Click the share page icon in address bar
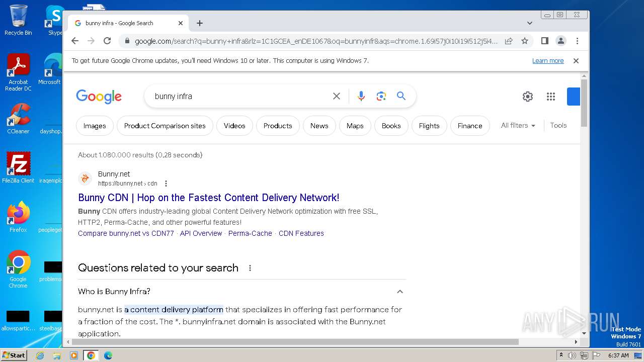This screenshot has width=644, height=362. pyautogui.click(x=509, y=41)
